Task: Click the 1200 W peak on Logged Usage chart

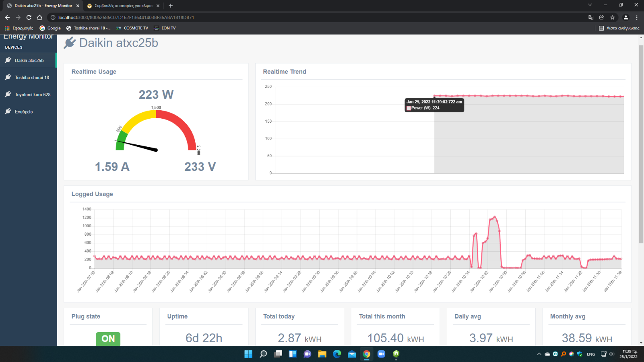Action: [x=495, y=217]
